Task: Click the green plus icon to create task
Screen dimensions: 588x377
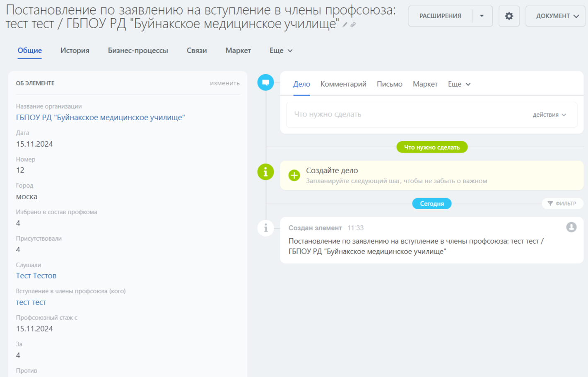Action: (x=294, y=175)
